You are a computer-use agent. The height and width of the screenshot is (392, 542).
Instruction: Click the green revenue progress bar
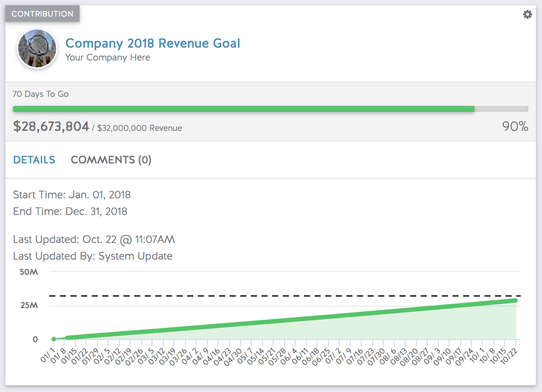(x=244, y=108)
